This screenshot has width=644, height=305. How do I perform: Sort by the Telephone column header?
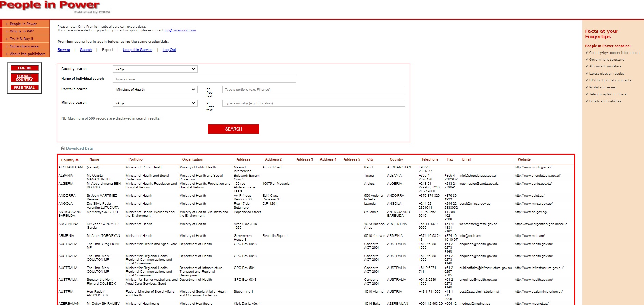pyautogui.click(x=430, y=159)
